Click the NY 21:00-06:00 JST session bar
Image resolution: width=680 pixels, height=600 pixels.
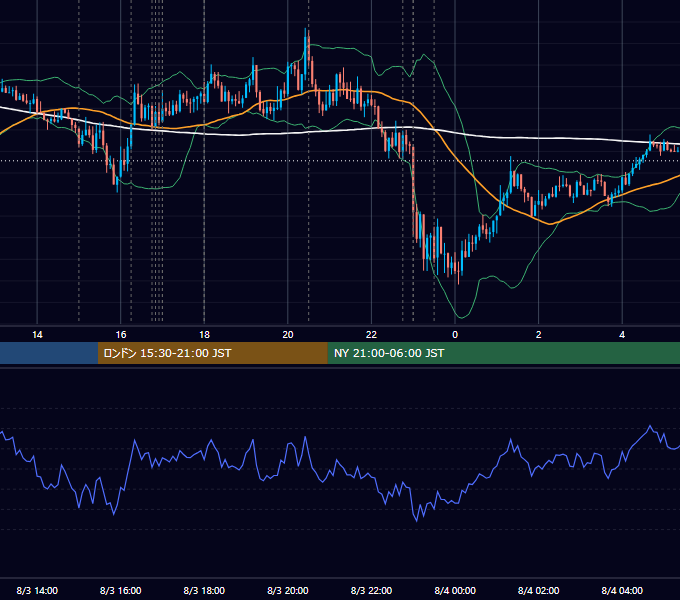[x=503, y=353]
